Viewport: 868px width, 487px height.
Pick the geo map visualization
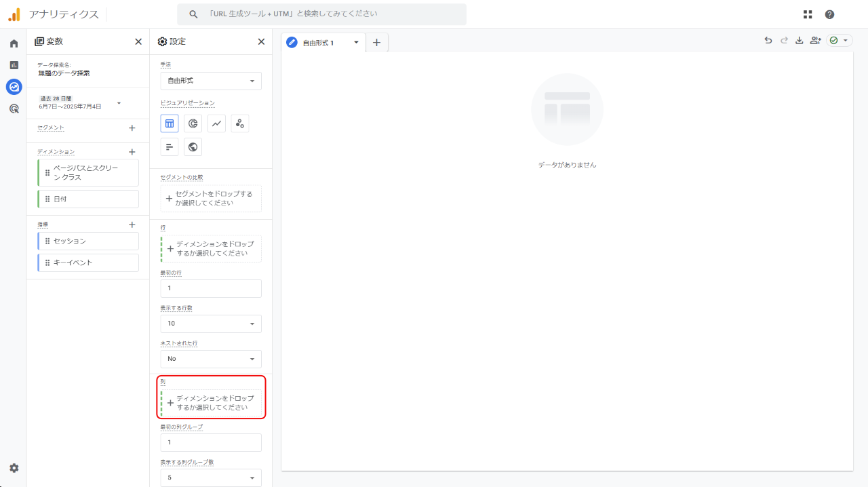[193, 147]
